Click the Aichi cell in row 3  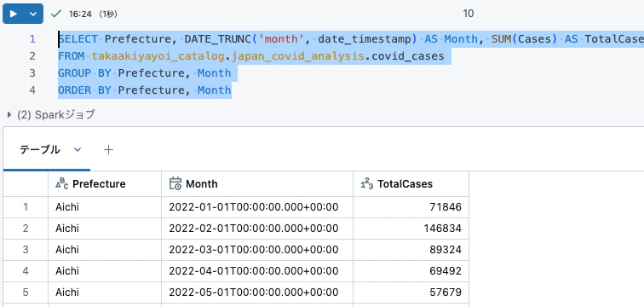pos(105,250)
